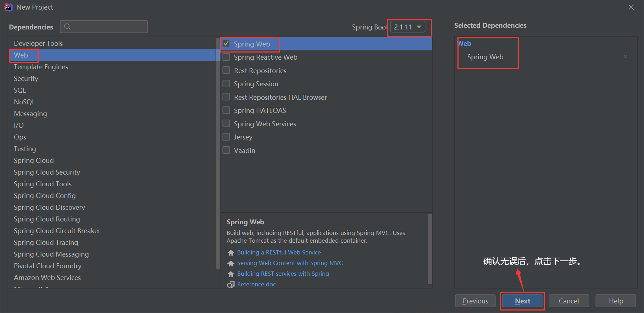Open the Spring Boot version dropdown
This screenshot has height=313, width=644.
point(408,27)
